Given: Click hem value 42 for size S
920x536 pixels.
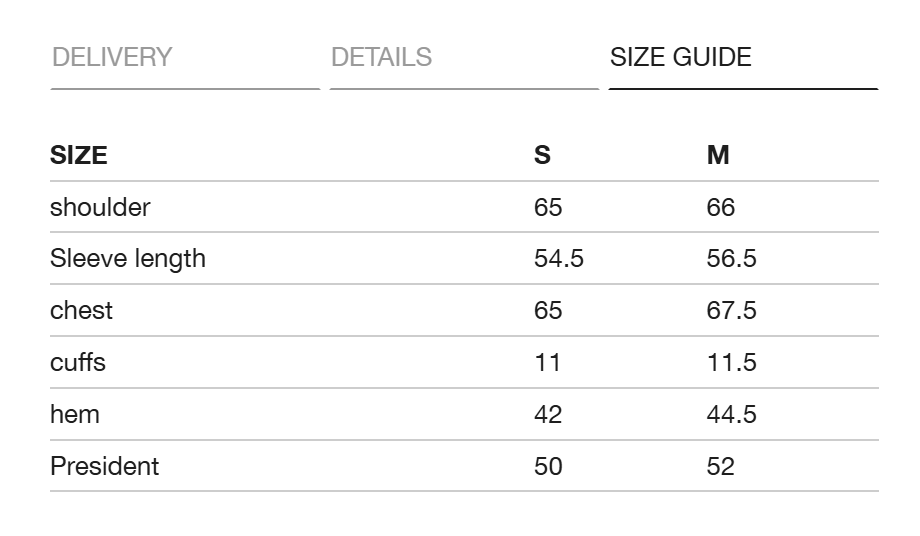Looking at the screenshot, I should coord(548,415).
